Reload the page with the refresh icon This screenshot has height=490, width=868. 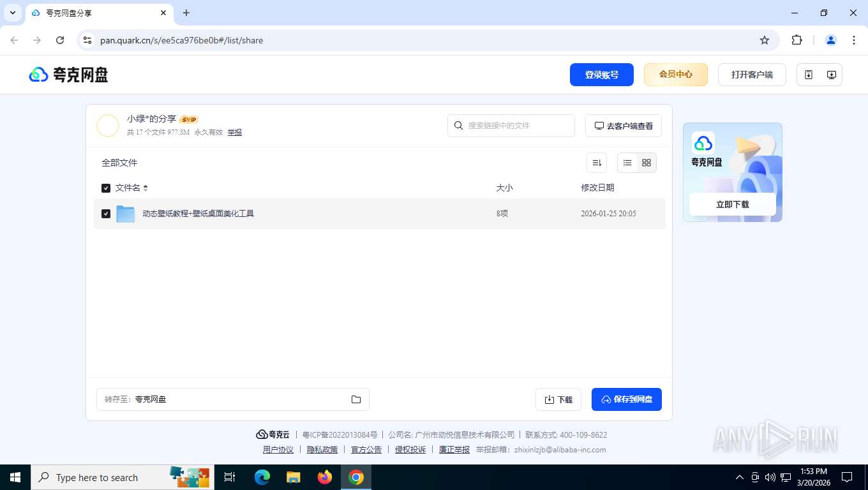click(x=60, y=40)
